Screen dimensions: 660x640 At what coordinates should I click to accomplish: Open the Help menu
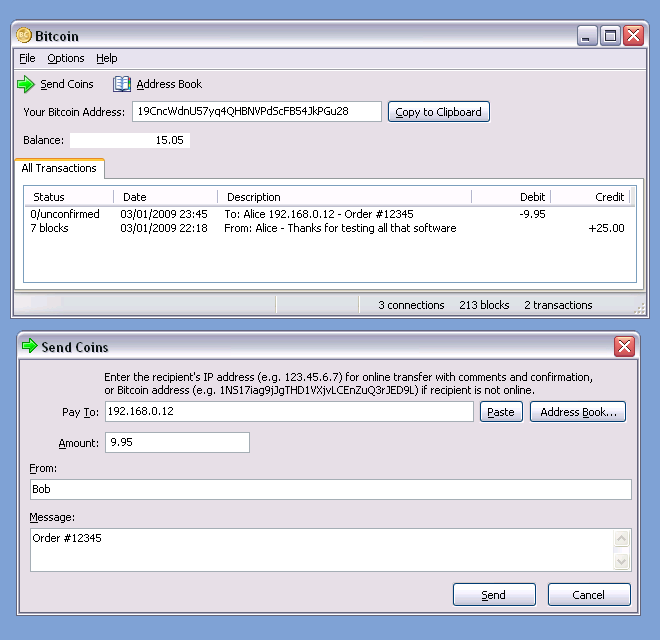tap(106, 58)
